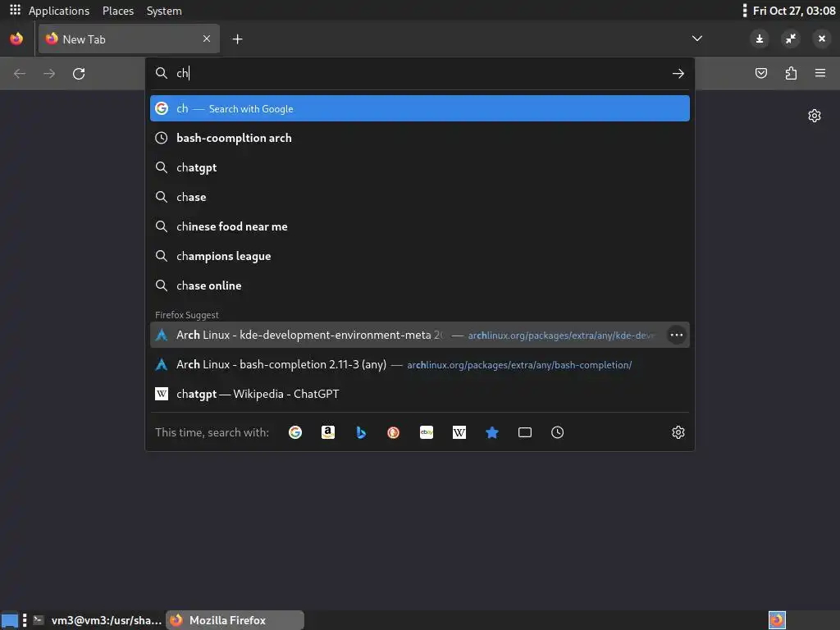
Task: Open the applications grid icon in top panel
Action: [15, 10]
